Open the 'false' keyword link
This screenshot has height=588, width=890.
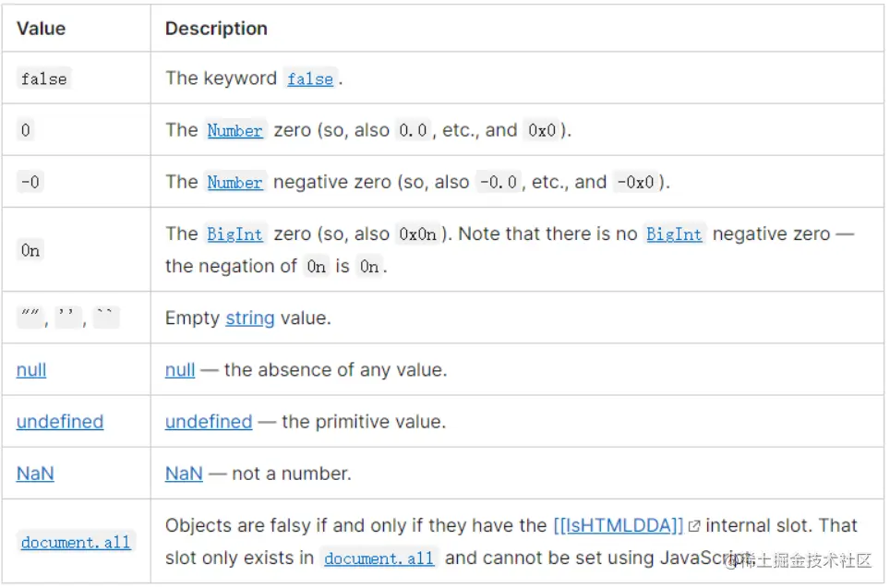[x=309, y=79]
